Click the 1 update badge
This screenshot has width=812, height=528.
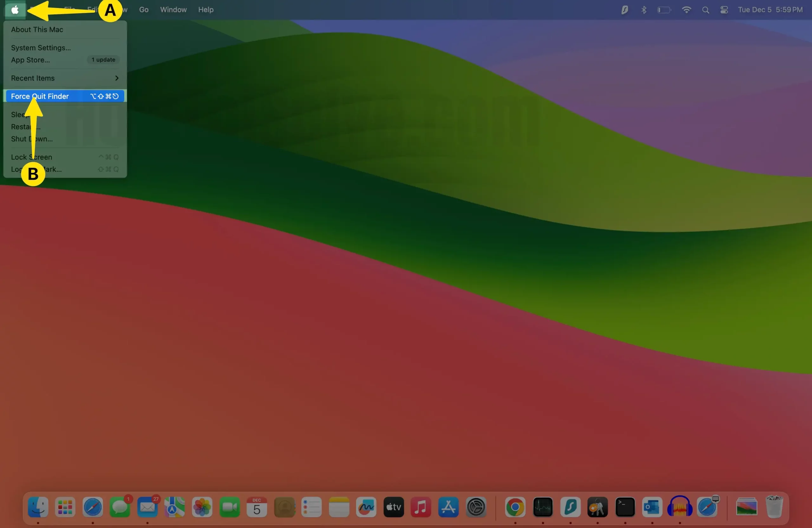click(103, 60)
